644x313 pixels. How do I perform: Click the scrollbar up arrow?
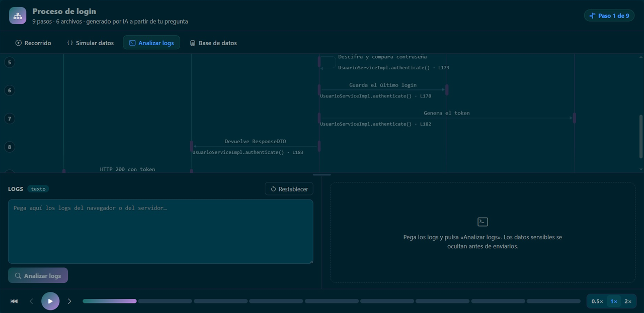(x=641, y=57)
